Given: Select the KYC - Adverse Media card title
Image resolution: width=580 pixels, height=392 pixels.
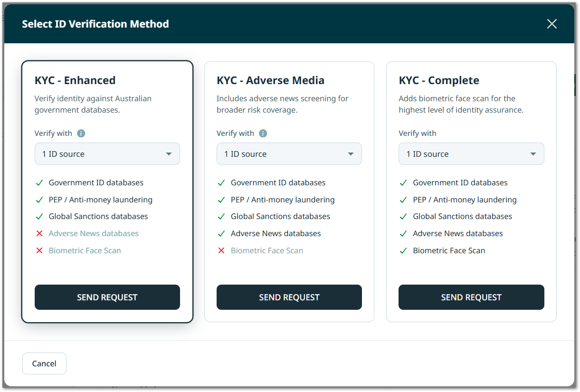Looking at the screenshot, I should click(x=270, y=80).
